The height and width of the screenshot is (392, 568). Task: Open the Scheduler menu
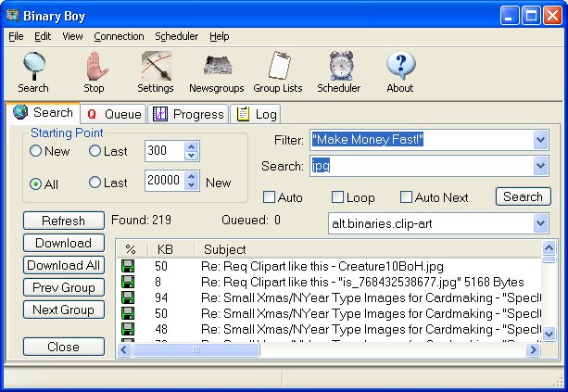pyautogui.click(x=176, y=36)
